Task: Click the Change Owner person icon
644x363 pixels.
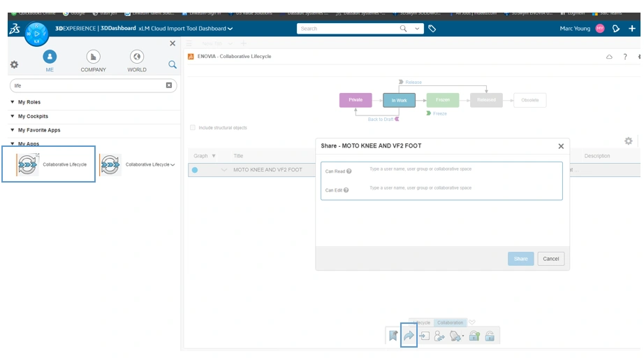Action: coord(439,336)
